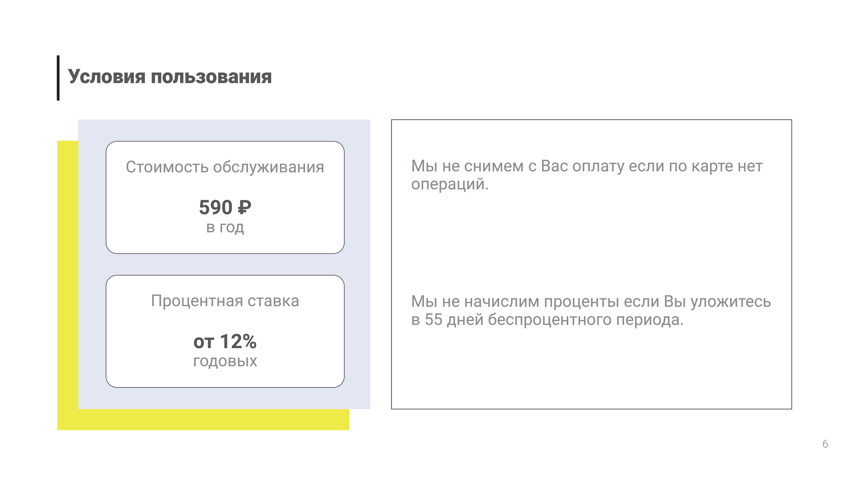Select the "590" price number

(x=216, y=207)
